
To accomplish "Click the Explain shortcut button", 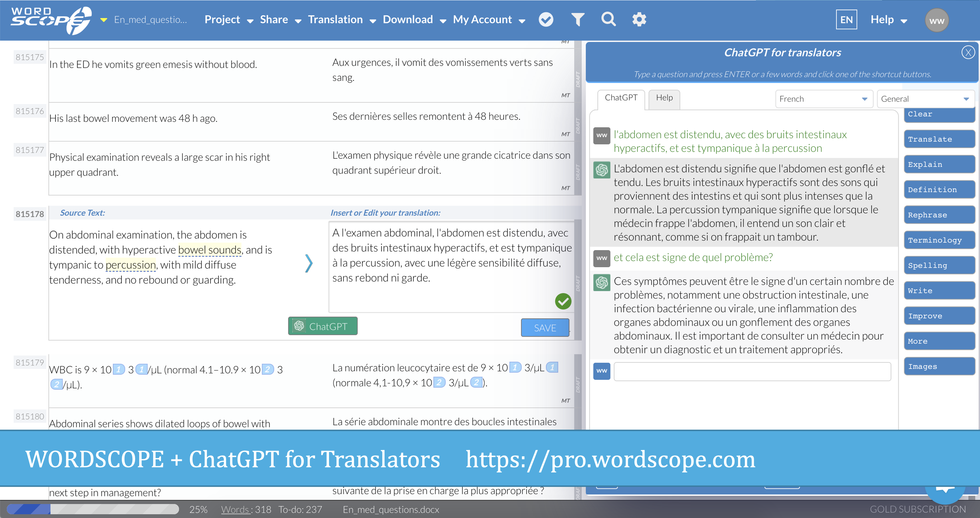I will click(x=939, y=164).
